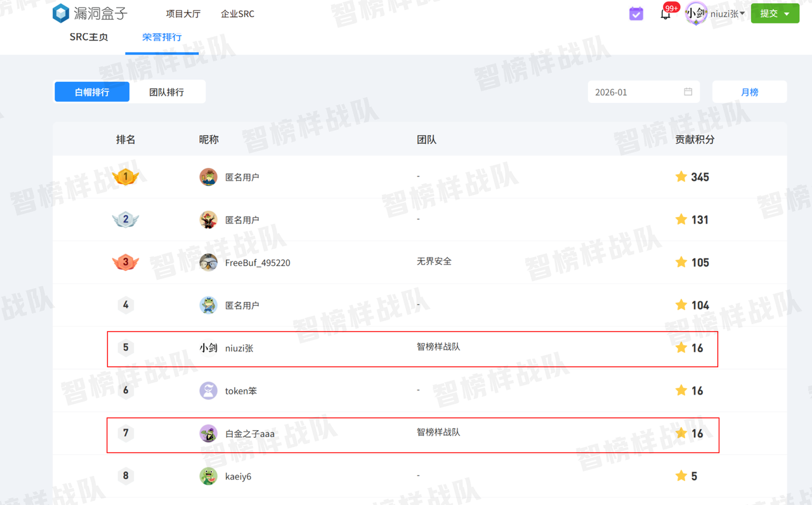Screen dimensions: 812x505
Task: Click the 排名 column header
Action: click(x=126, y=140)
